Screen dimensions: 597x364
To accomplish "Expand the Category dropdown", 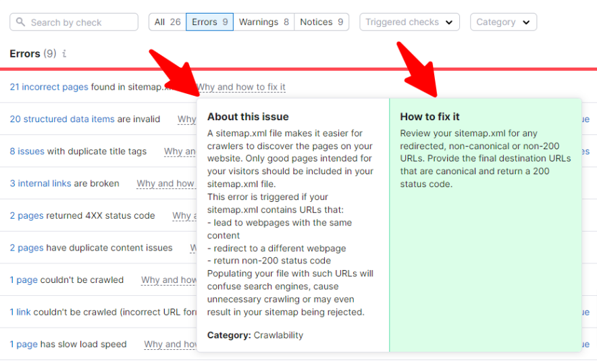I will pos(503,22).
